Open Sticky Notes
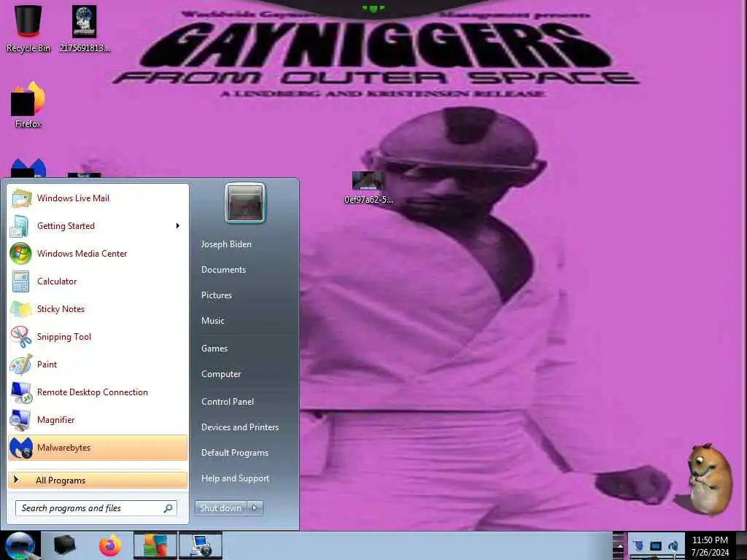747x560 pixels. (x=98, y=308)
